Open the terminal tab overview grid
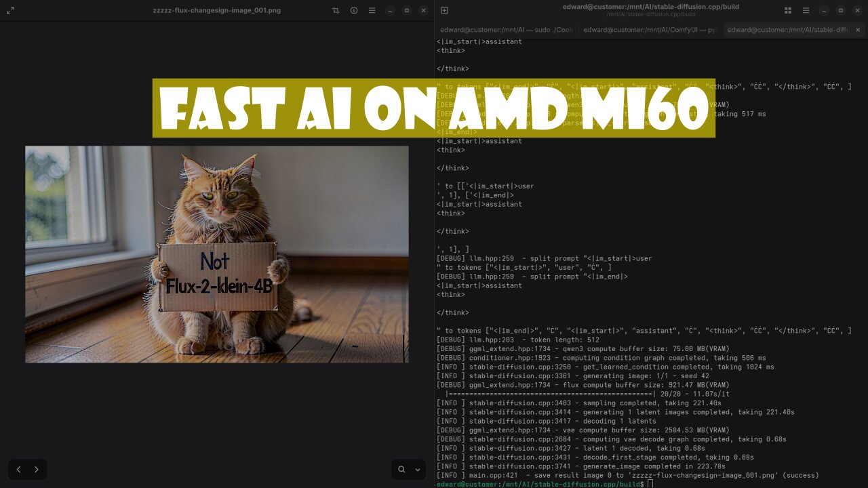The height and width of the screenshot is (488, 868). 788,10
